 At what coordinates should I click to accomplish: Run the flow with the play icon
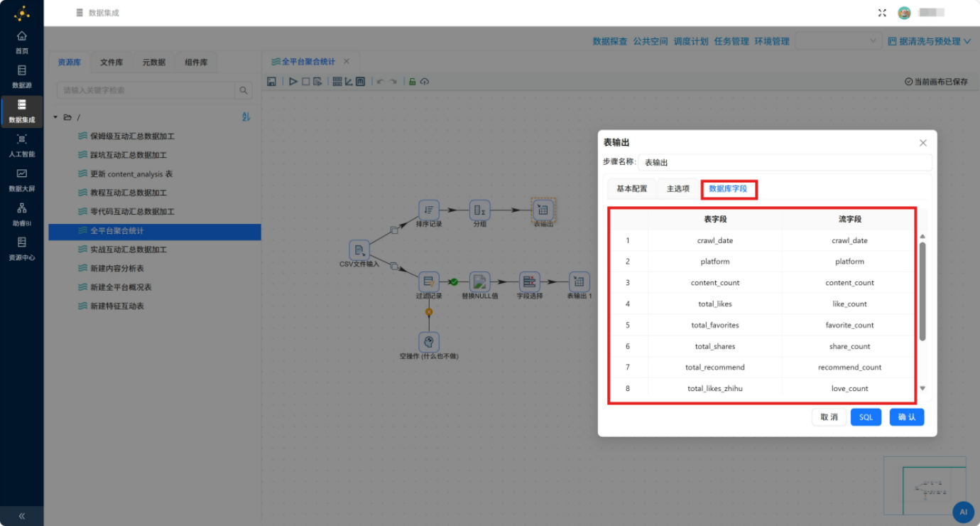point(293,82)
